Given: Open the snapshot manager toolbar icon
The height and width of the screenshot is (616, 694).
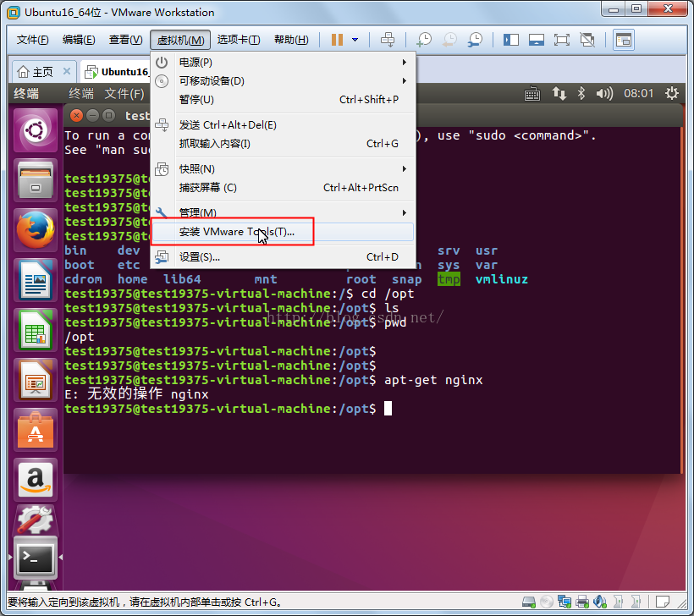Looking at the screenshot, I should pos(475,40).
